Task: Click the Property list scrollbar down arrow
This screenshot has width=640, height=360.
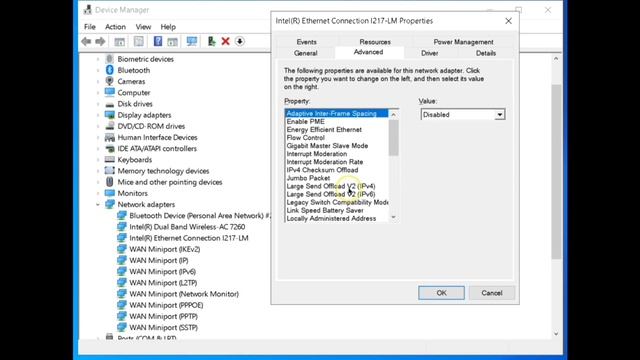Action: click(x=393, y=218)
